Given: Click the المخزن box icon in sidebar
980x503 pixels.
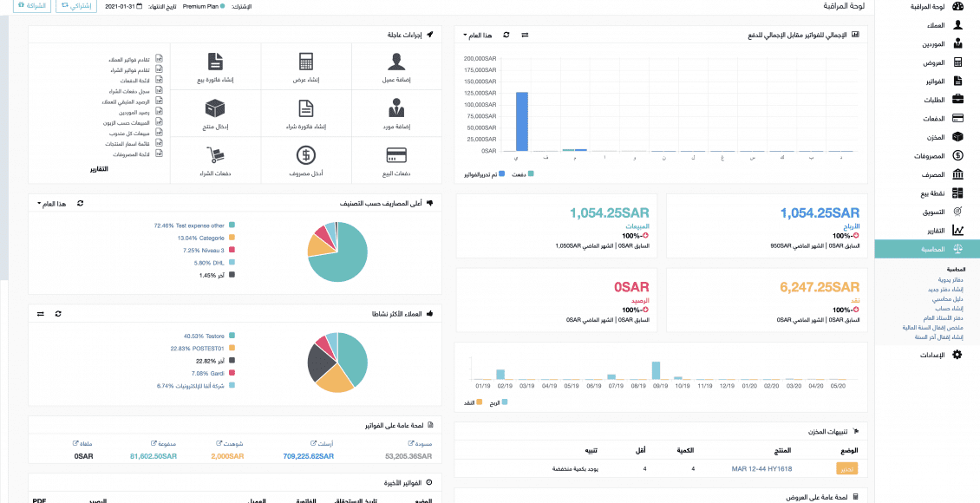Looking at the screenshot, I should 957,137.
